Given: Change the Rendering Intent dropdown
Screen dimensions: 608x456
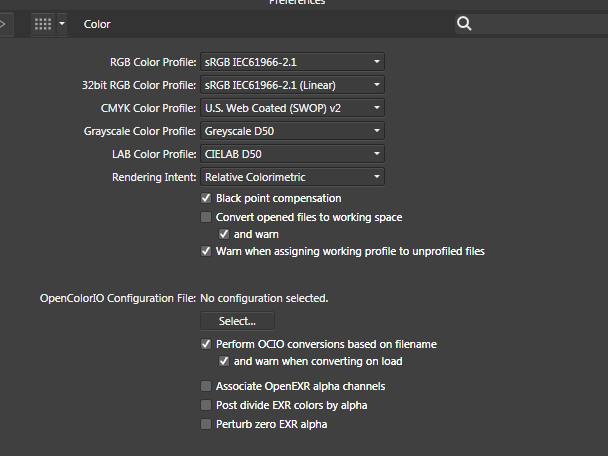Looking at the screenshot, I should click(x=292, y=177).
